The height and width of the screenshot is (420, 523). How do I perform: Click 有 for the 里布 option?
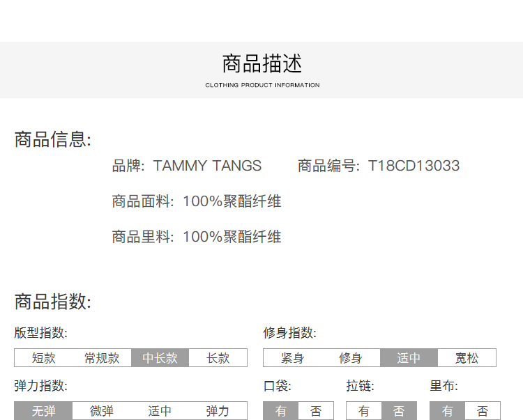point(447,411)
